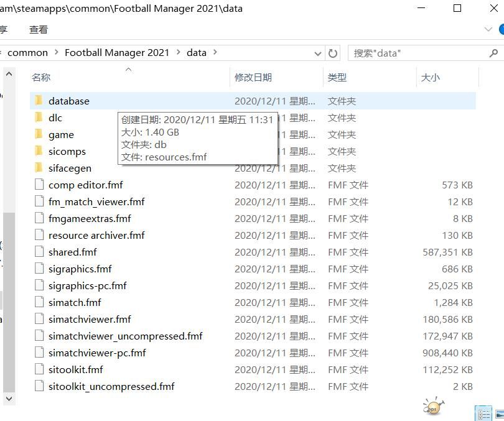Expand chevron after data breadcrumb
Viewport: 504px width, 421px height.
tap(215, 52)
